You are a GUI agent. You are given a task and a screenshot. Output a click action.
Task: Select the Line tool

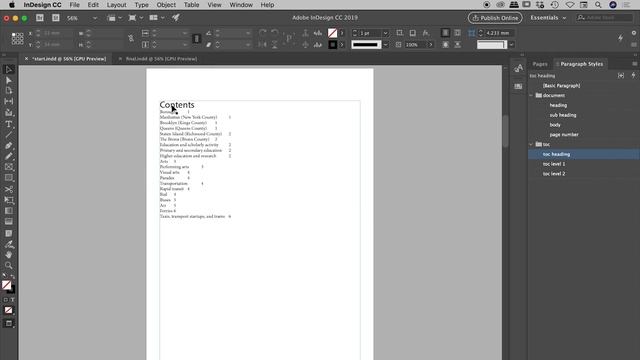(x=9, y=135)
